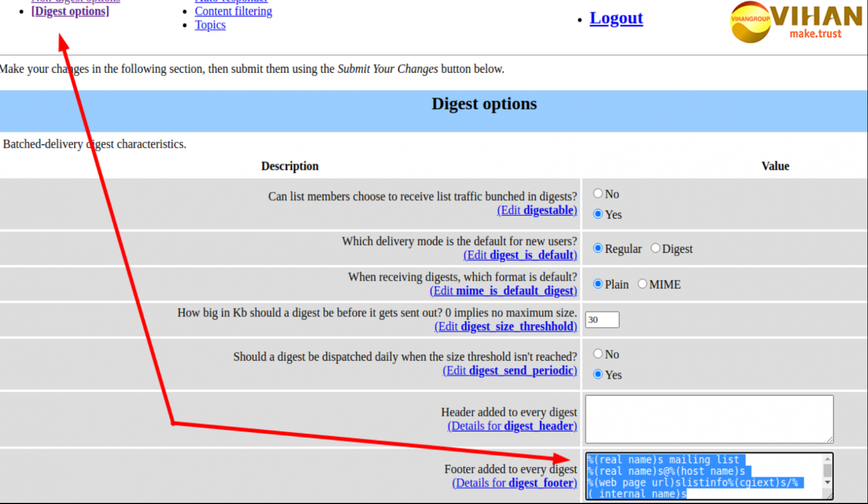Open Edit mime_is_default_digest link

pyautogui.click(x=503, y=291)
